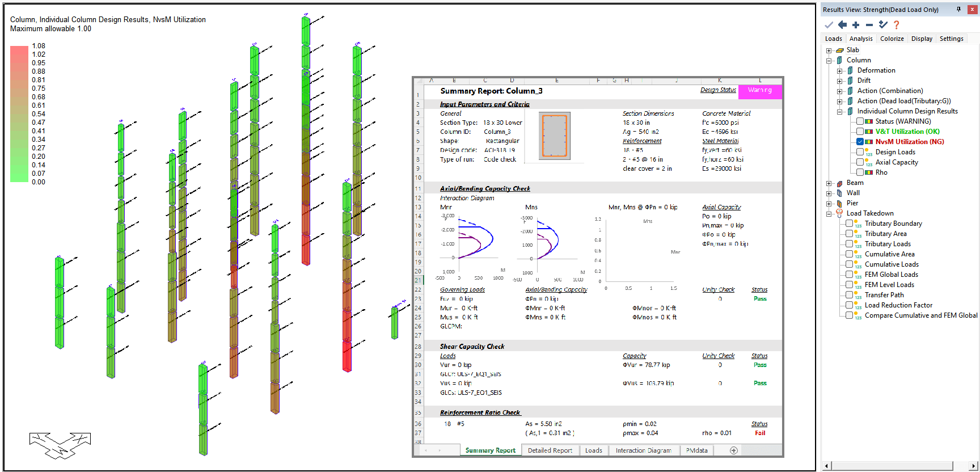980x472 pixels.
Task: Click the panel's horizontal scrollbar right arrow
Action: 974,466
